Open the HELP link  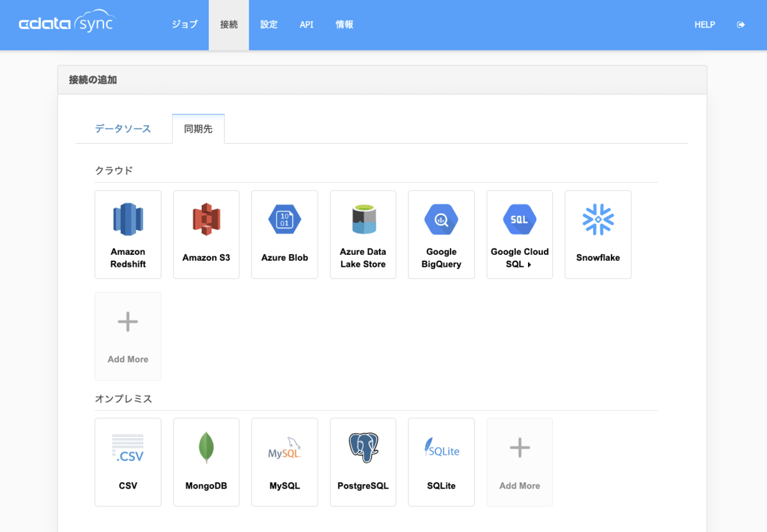705,25
